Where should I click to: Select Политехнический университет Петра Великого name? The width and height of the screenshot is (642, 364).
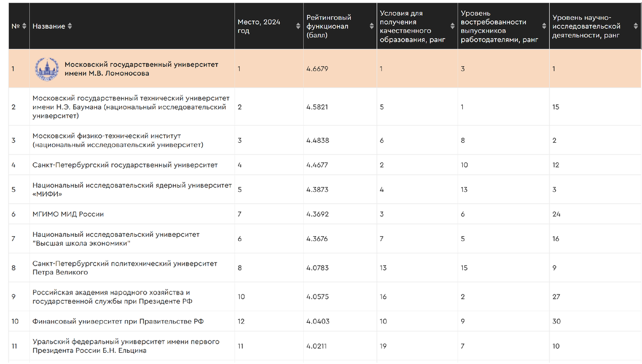[125, 268]
